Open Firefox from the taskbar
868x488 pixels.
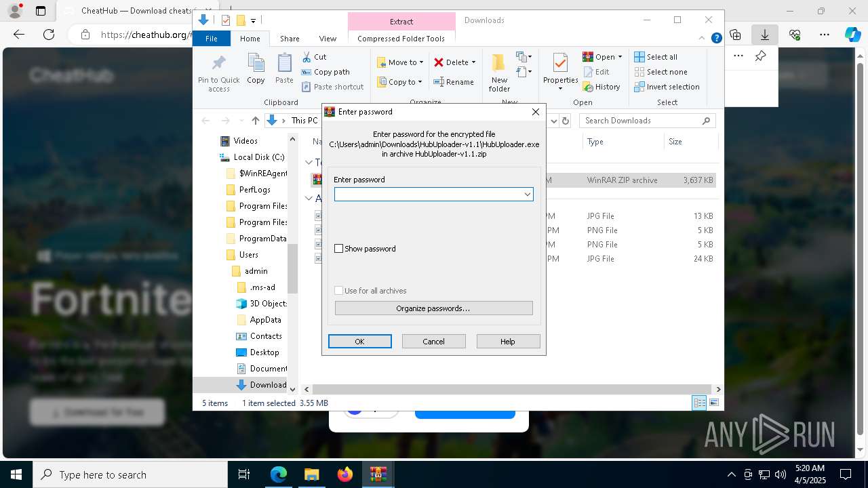(345, 474)
